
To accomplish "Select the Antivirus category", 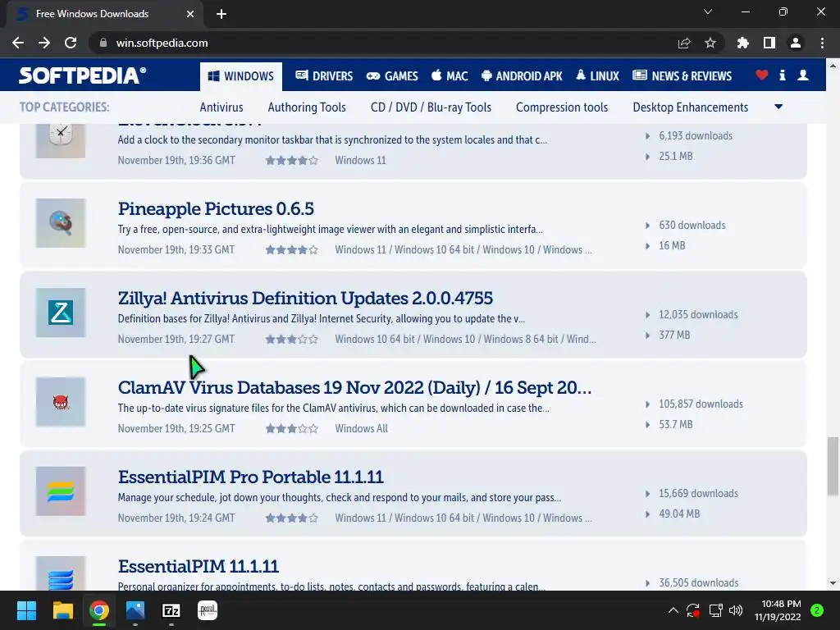I will click(221, 107).
